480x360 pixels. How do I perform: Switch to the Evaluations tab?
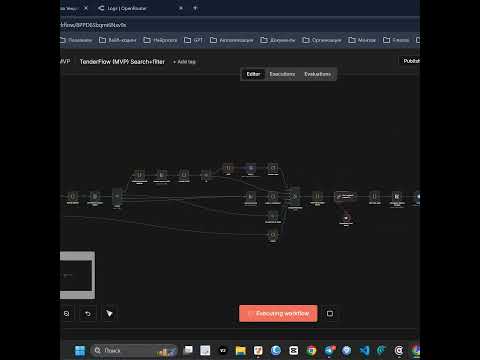[317, 74]
